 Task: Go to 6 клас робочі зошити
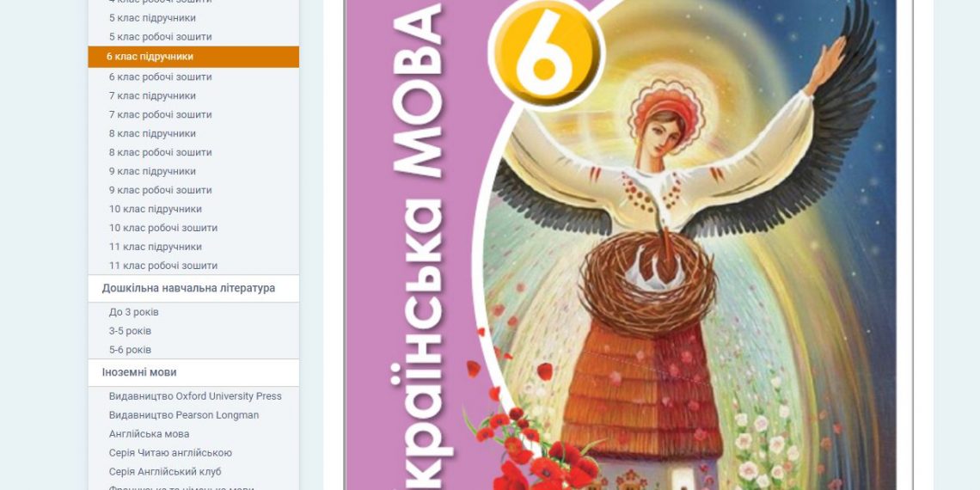[x=160, y=77]
